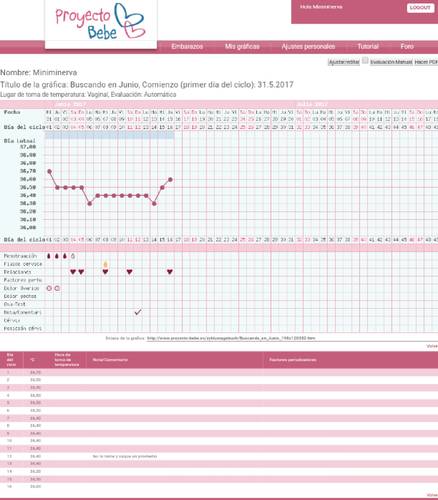438x500 pixels.
Task: Open the Ajustes personales menu
Action: pos(308,46)
